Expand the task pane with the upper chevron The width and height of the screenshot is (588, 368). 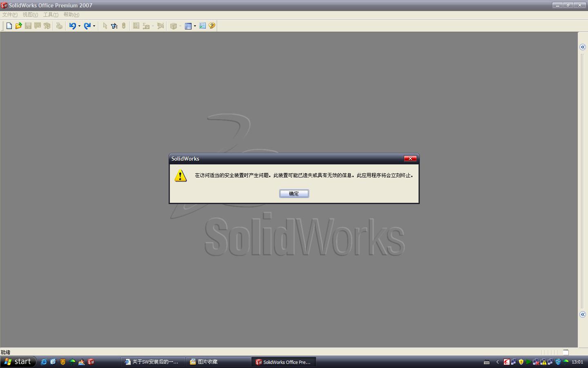583,47
